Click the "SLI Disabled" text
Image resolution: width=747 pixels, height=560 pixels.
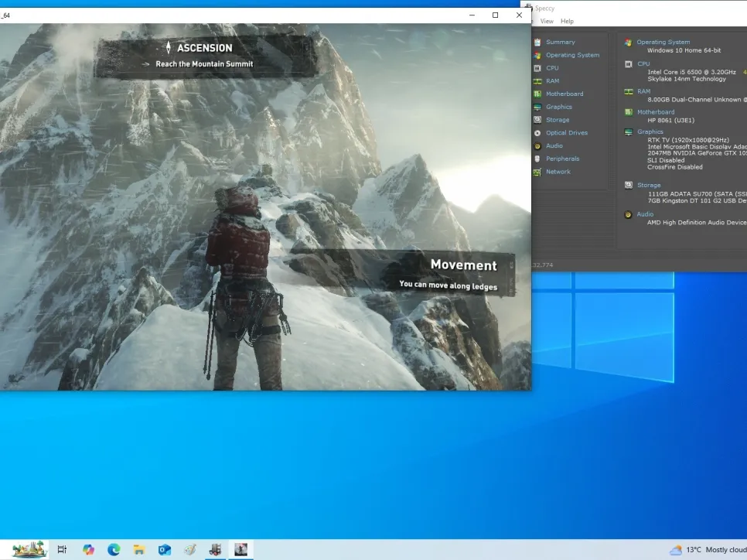coord(666,160)
